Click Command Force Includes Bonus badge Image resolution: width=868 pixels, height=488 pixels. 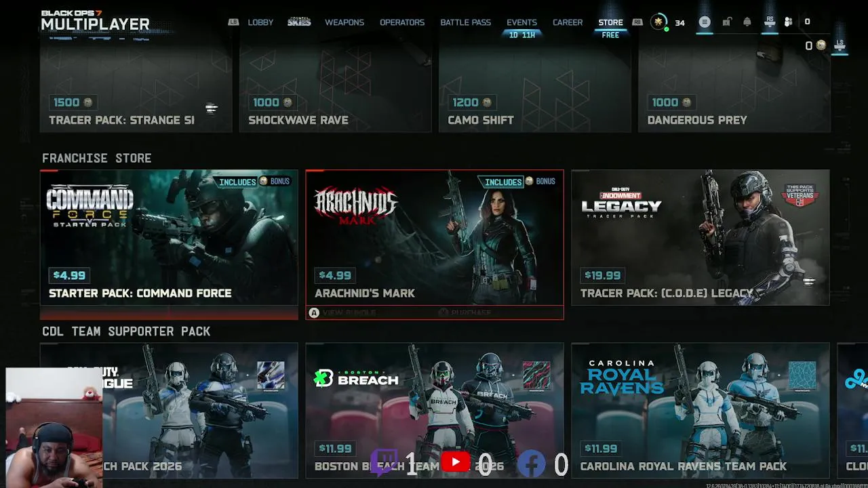254,182
